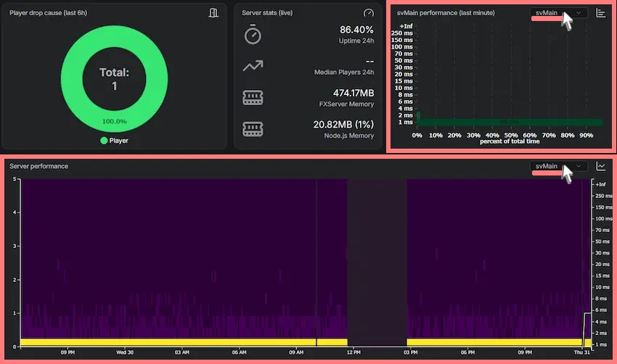Viewport: 617px width, 364px height.
Task: Click the line chart icon in Server performance panel
Action: (x=600, y=166)
